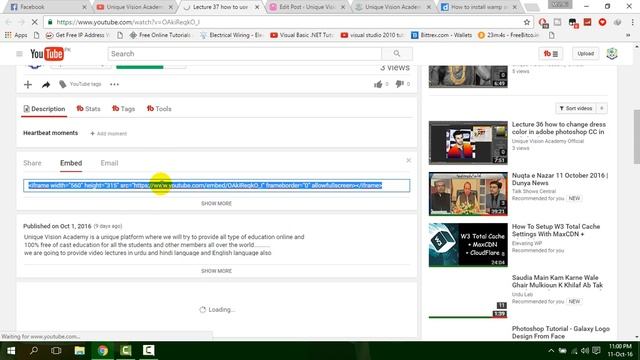
Task: Click the YouTube search box
Action: click(x=245, y=53)
